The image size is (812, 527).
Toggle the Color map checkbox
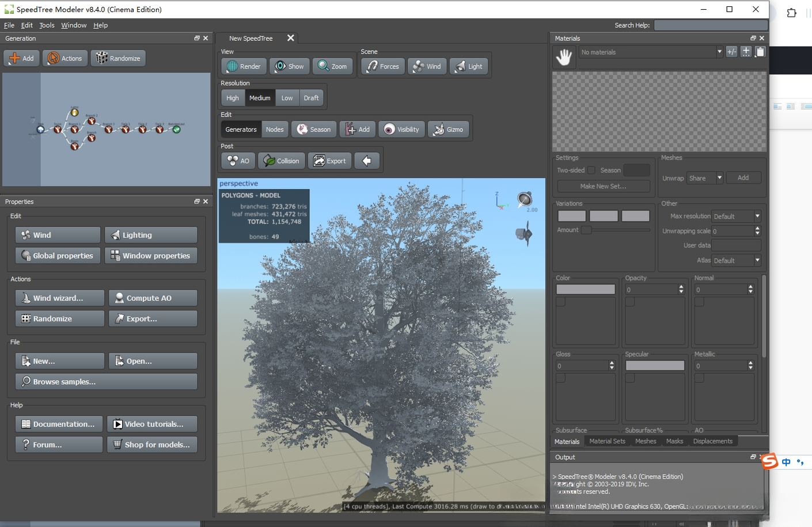coord(560,302)
